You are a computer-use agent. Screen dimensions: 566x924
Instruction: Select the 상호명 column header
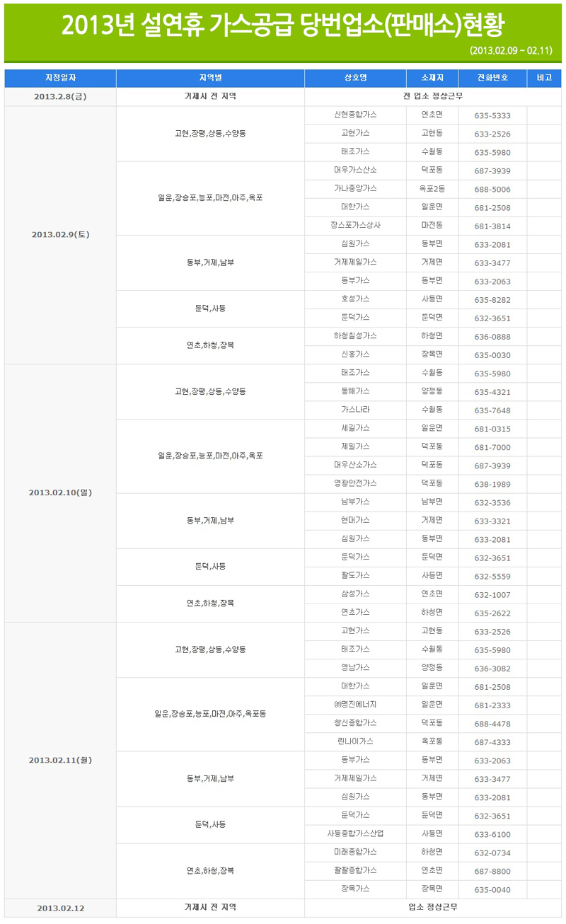click(355, 78)
